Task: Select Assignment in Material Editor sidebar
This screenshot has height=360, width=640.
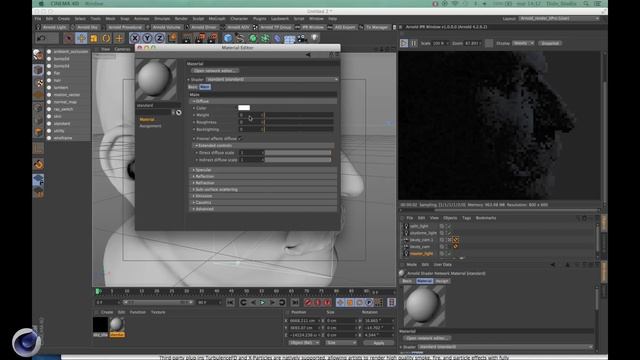Action: pos(150,126)
